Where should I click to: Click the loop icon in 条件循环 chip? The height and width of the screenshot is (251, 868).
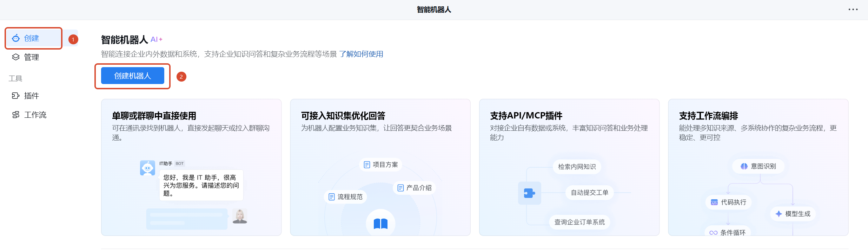[x=713, y=233]
